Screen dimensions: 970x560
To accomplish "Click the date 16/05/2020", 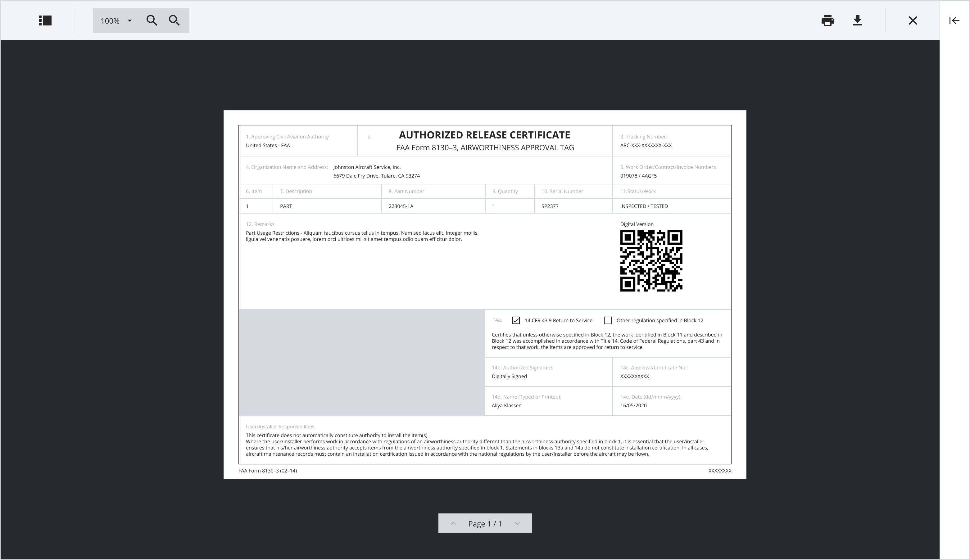I will pyautogui.click(x=633, y=405).
